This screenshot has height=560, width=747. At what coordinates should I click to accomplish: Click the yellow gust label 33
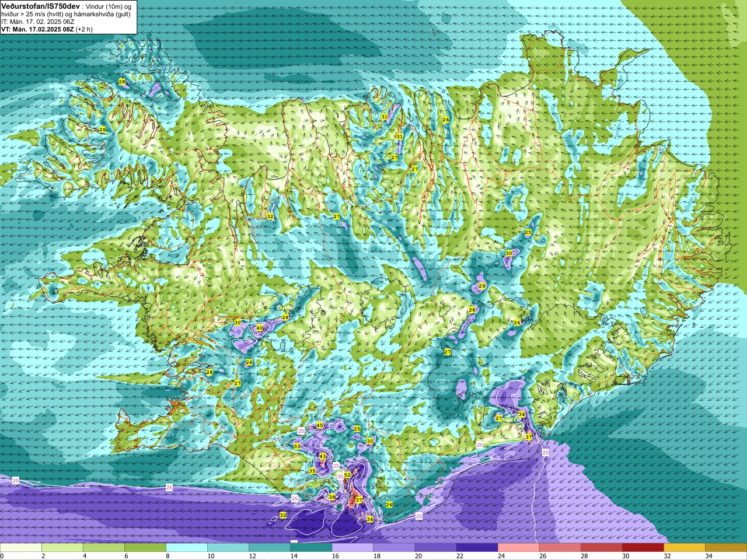pos(297,446)
